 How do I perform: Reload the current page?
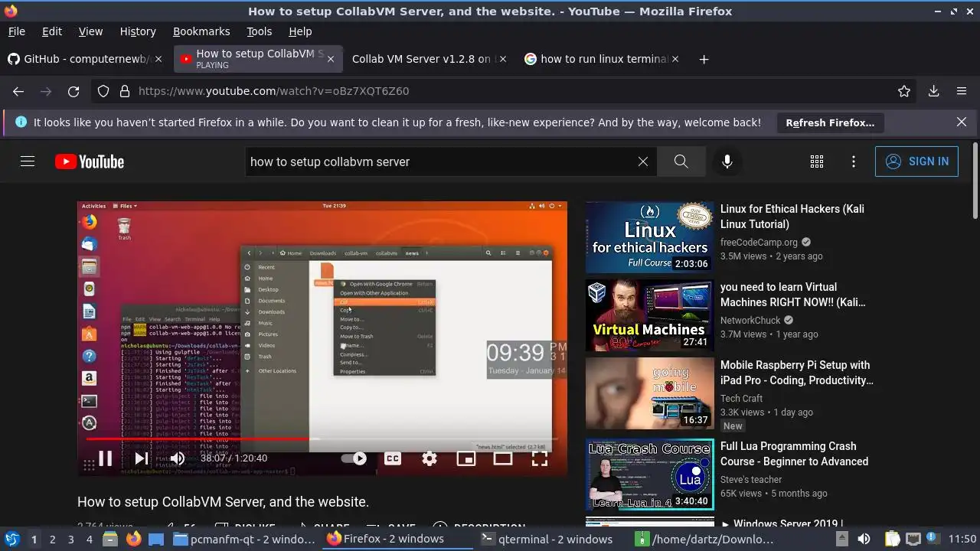point(73,91)
